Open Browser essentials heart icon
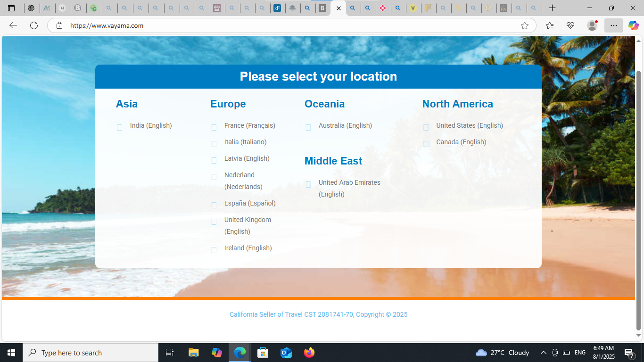This screenshot has height=362, width=644. click(570, 25)
